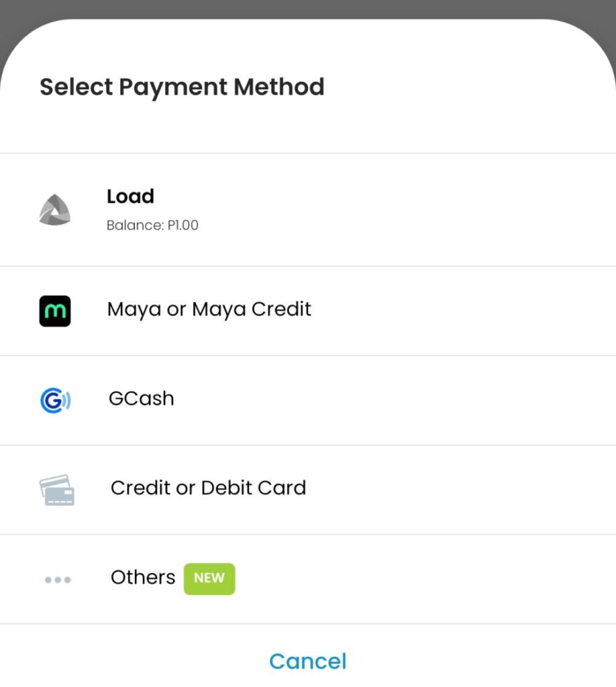Select the bold "Load" label
This screenshot has width=616, height=687.
(130, 197)
